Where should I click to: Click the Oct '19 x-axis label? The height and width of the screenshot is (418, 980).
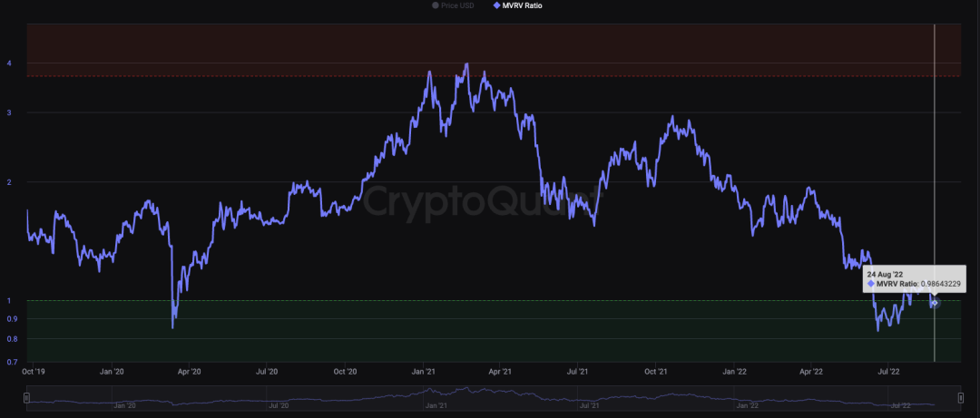(34, 371)
